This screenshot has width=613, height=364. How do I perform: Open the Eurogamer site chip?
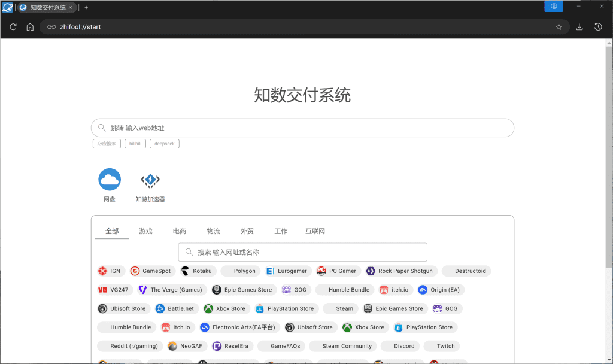pos(288,271)
